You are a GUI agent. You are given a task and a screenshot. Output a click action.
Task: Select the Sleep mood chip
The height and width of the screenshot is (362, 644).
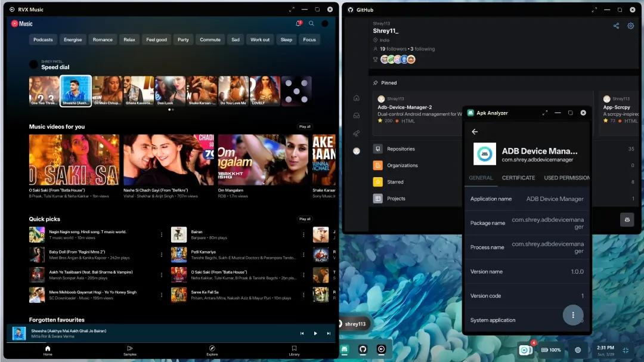(x=286, y=39)
